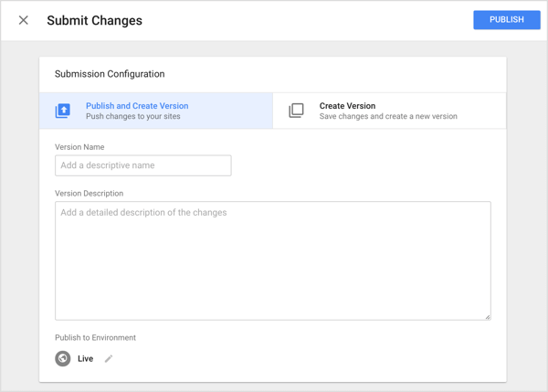Focus the Version Name input field

click(143, 165)
